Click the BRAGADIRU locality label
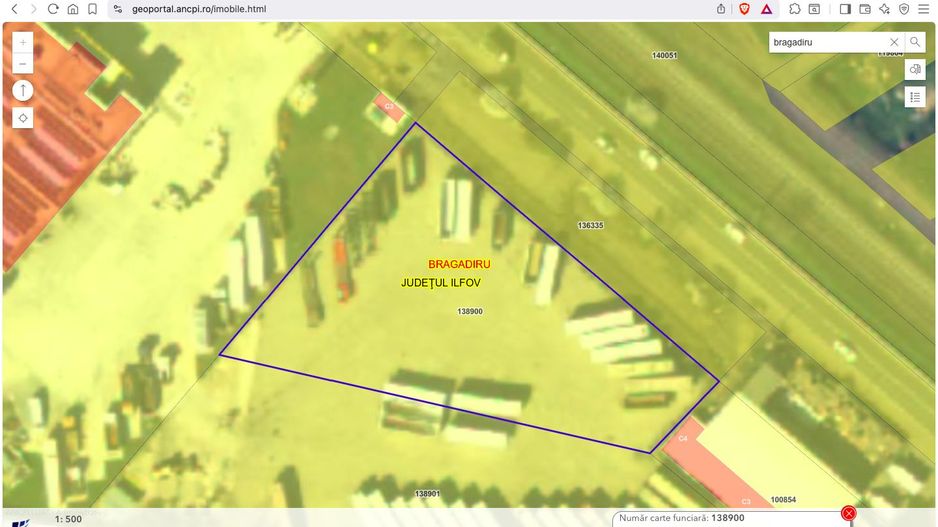 coord(459,264)
